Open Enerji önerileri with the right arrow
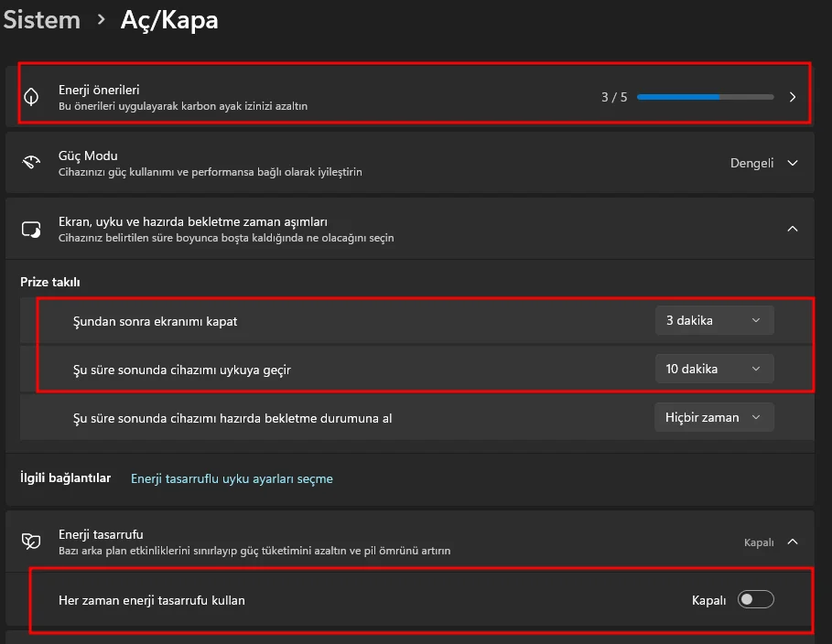This screenshot has width=832, height=644. click(793, 97)
